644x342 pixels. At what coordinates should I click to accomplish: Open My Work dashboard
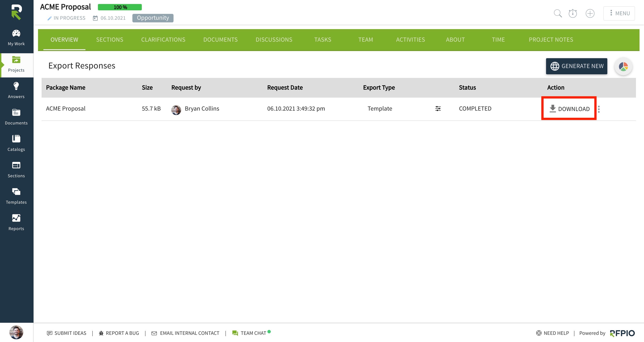(16, 38)
